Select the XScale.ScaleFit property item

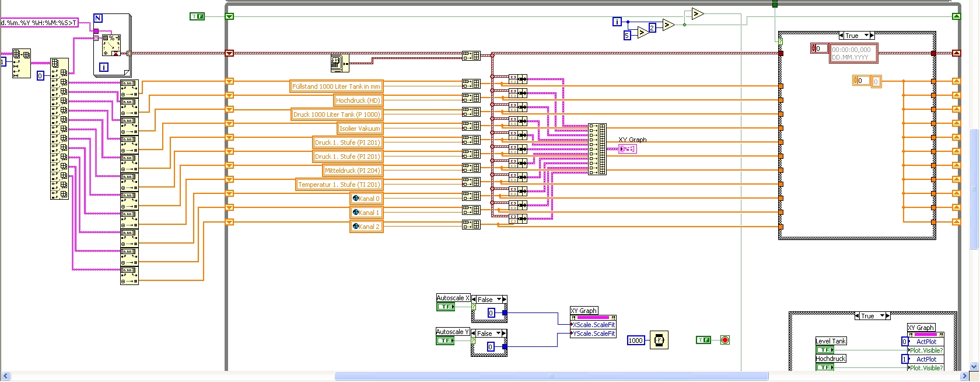(x=593, y=325)
